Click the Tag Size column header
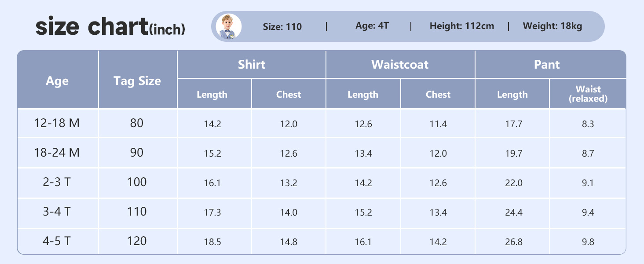 (x=137, y=81)
